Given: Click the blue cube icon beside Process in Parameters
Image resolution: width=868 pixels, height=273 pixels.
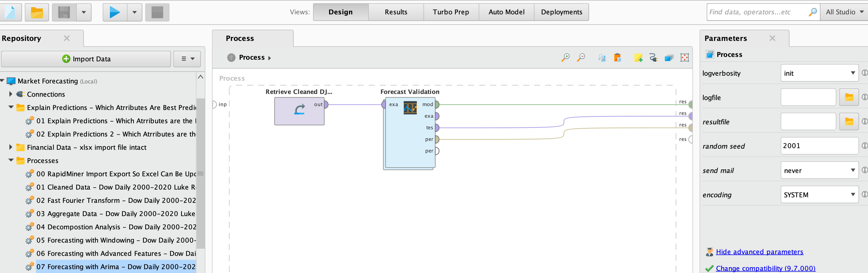Looking at the screenshot, I should pyautogui.click(x=710, y=55).
